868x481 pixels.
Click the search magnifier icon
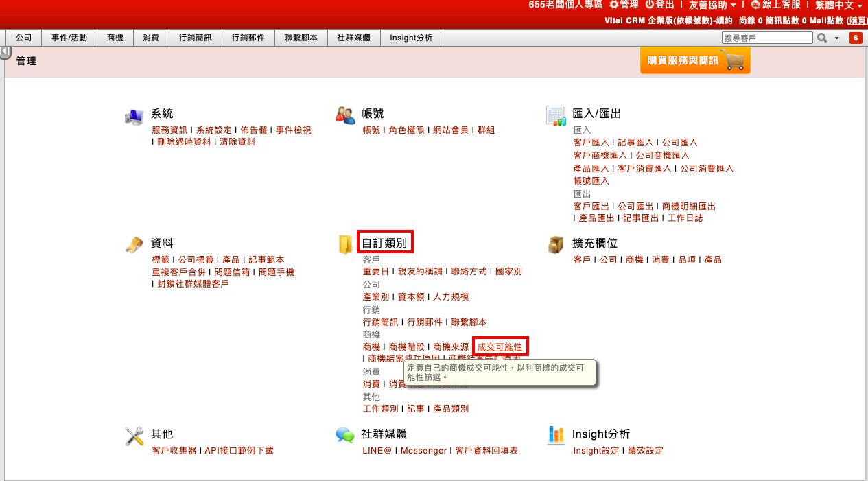click(x=822, y=38)
